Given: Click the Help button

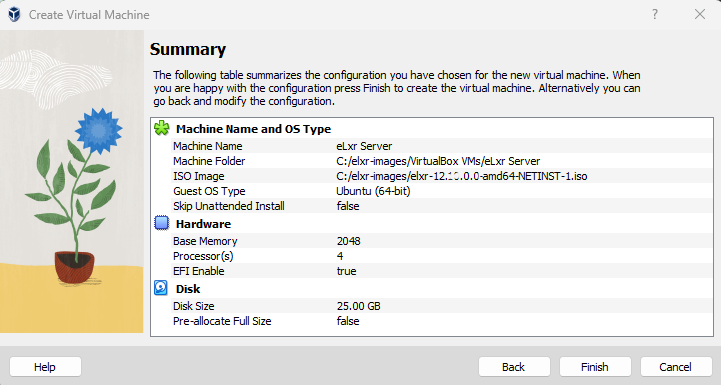Looking at the screenshot, I should tap(45, 367).
